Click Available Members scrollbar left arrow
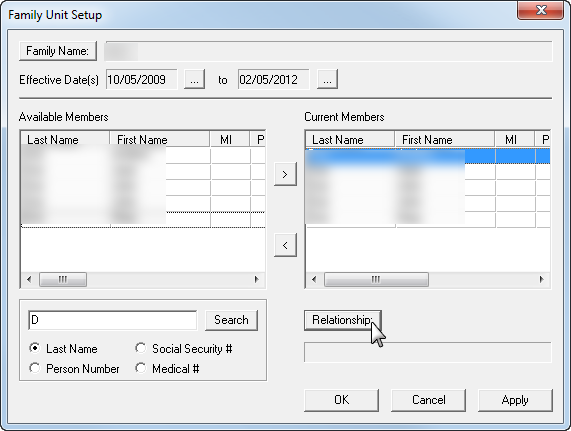 tap(29, 279)
